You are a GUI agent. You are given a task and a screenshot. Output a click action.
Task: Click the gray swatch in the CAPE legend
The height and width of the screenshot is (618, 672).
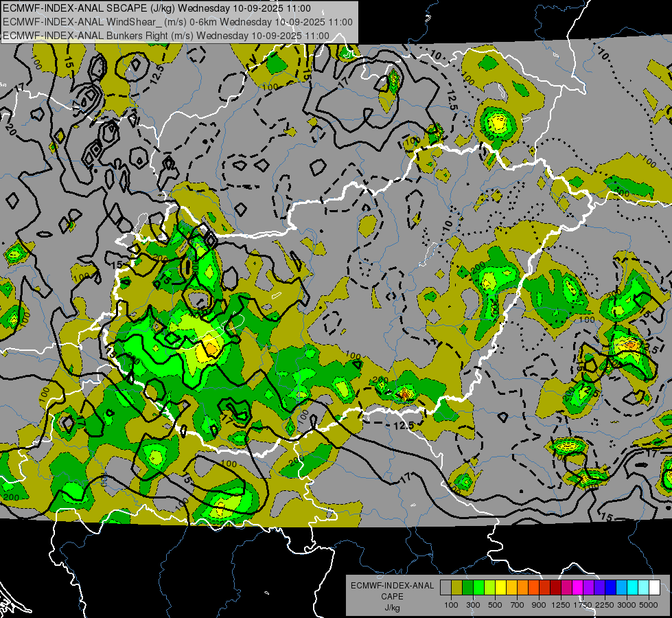pyautogui.click(x=445, y=588)
